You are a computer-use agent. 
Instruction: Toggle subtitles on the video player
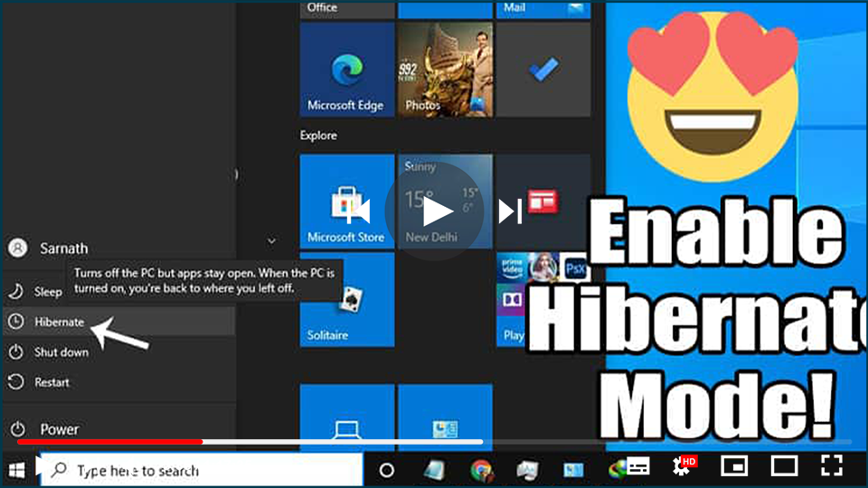coord(638,466)
